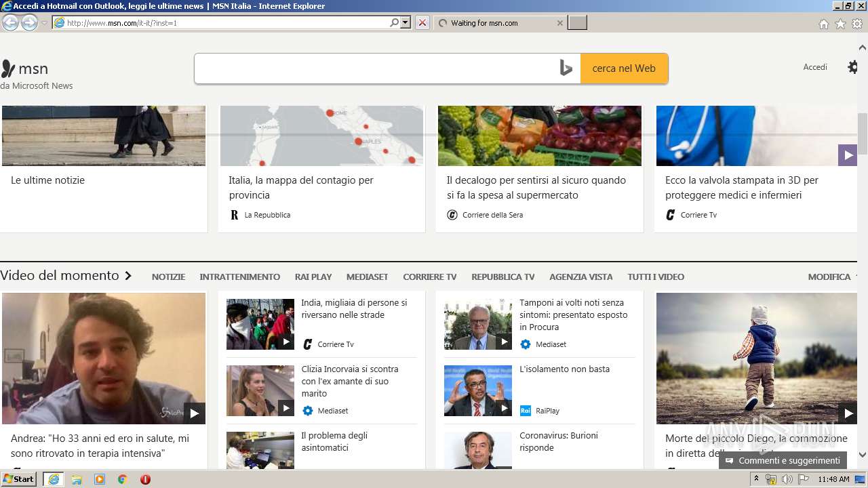The width and height of the screenshot is (868, 488).
Task: Open the Windows Start menu
Action: click(19, 479)
